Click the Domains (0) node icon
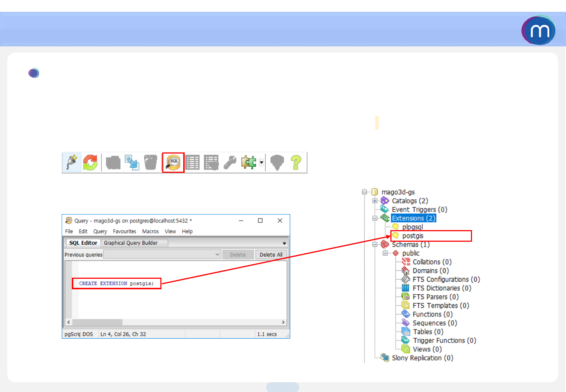Screen dimensions: 566x392 point(406,270)
